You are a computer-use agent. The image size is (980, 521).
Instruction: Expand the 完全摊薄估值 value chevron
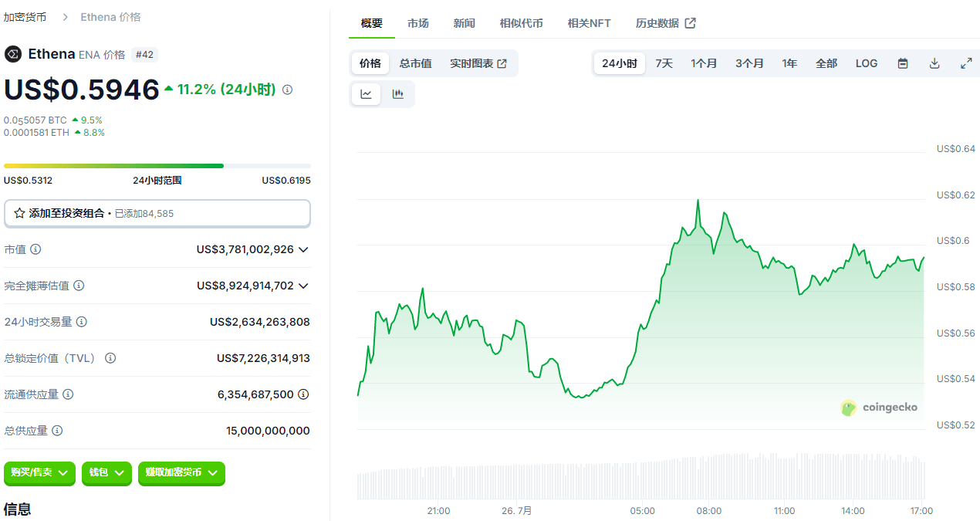[303, 286]
